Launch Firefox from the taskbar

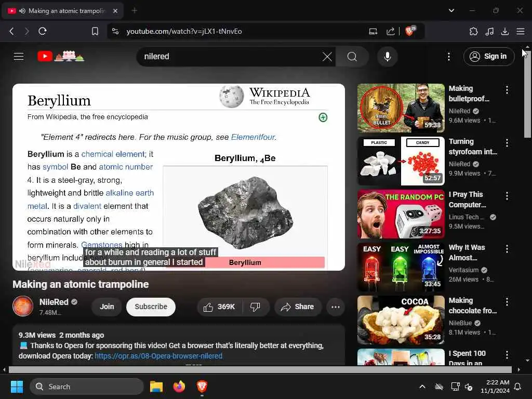coord(179,387)
